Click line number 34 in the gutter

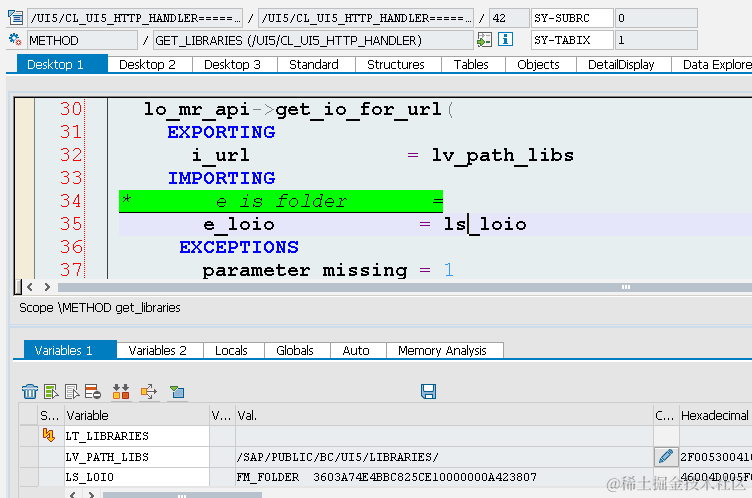pyautogui.click(x=71, y=201)
